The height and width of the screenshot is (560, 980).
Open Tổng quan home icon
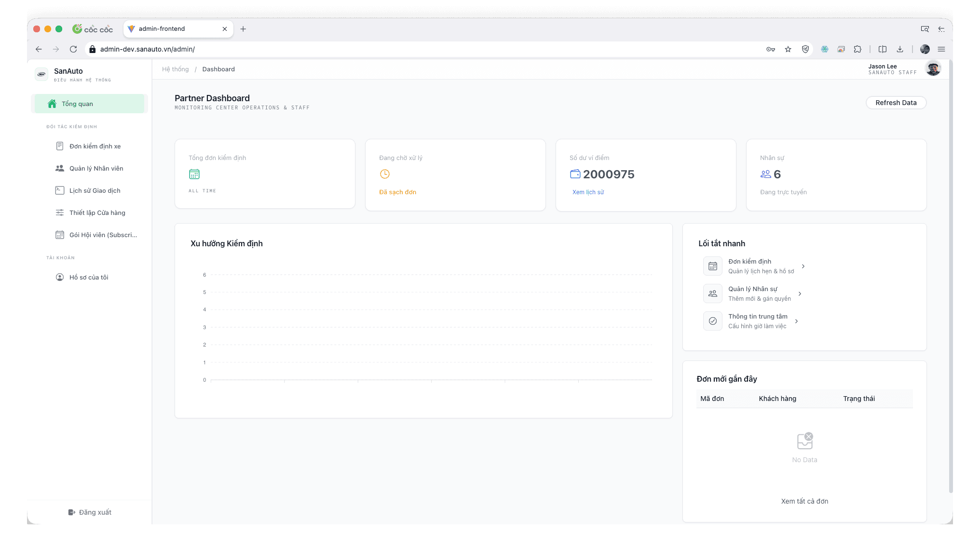(x=52, y=104)
